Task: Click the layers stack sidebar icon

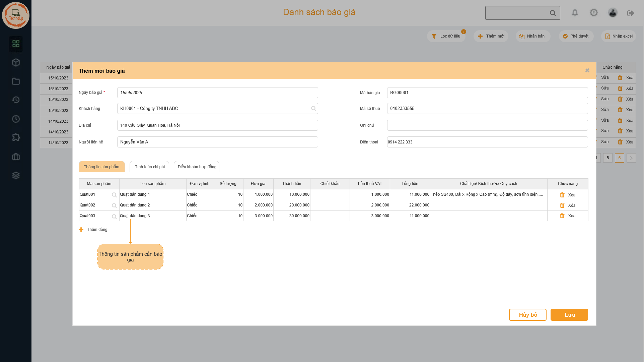Action: pyautogui.click(x=16, y=175)
